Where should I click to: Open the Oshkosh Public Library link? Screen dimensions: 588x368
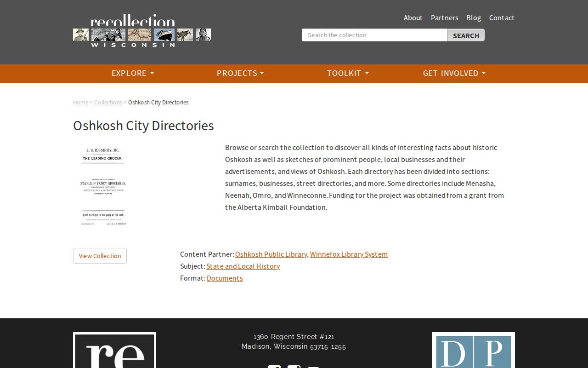(x=271, y=254)
